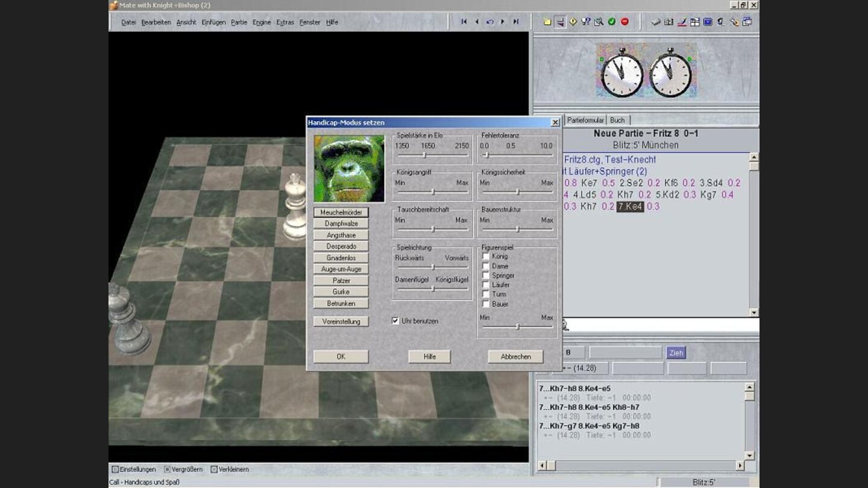Click the red stop toolbar icon
Screen dimensions: 868x488
point(624,22)
